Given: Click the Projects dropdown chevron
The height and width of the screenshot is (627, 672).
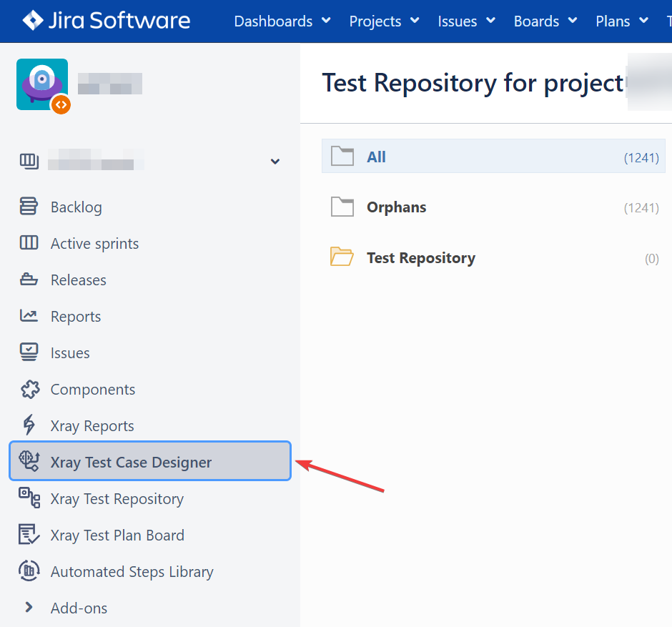Looking at the screenshot, I should pos(415,20).
